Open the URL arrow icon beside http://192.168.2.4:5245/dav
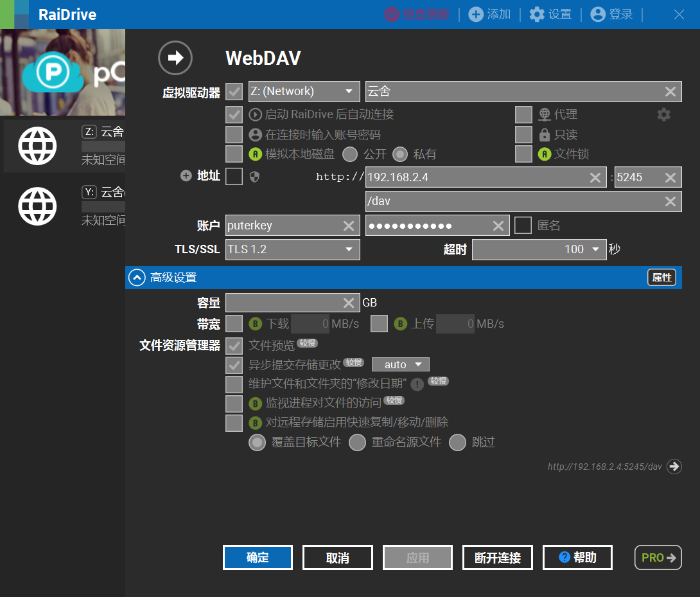The width and height of the screenshot is (700, 597). tap(674, 467)
